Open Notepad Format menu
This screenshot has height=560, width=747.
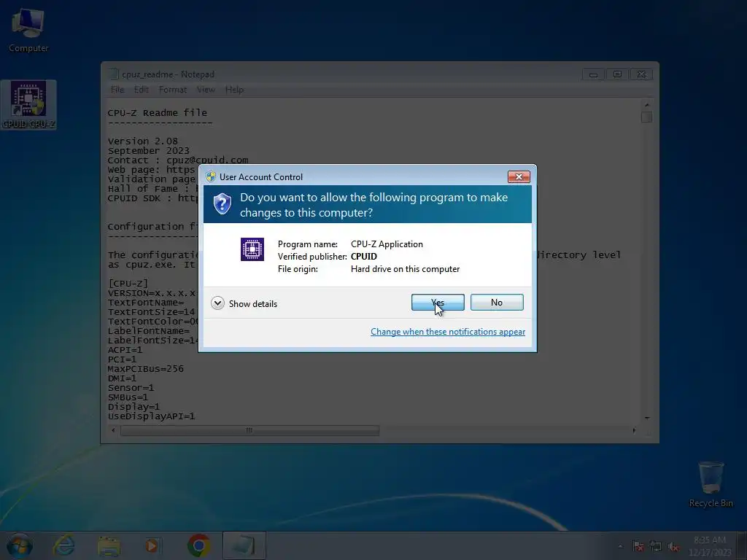tap(172, 90)
